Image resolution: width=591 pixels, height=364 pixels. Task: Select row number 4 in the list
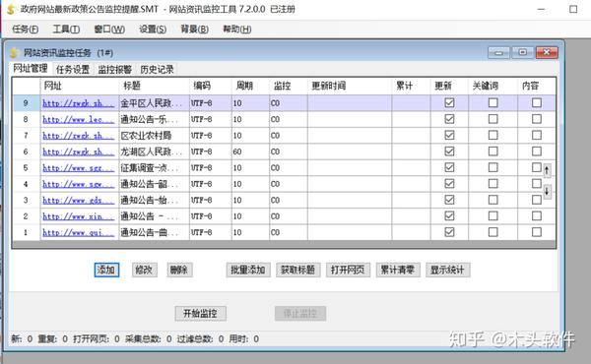click(26, 184)
